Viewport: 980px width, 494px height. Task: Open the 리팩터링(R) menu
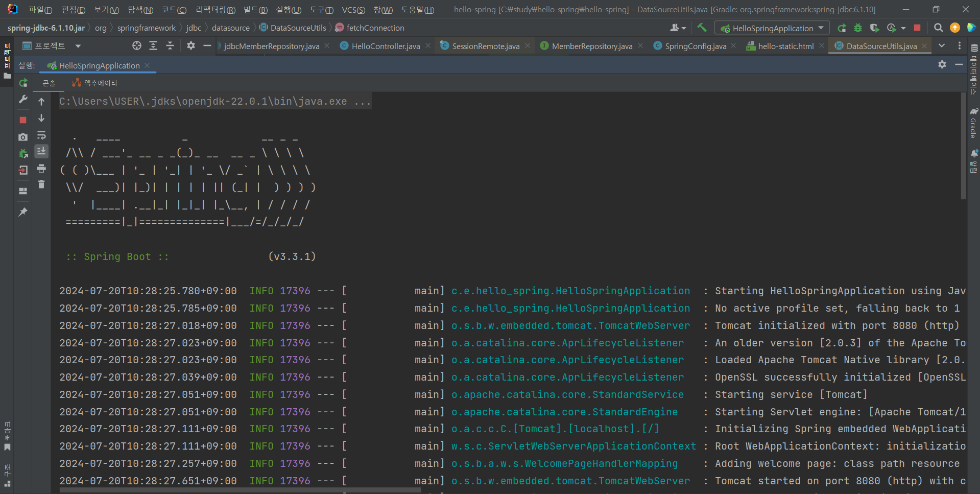pos(216,10)
